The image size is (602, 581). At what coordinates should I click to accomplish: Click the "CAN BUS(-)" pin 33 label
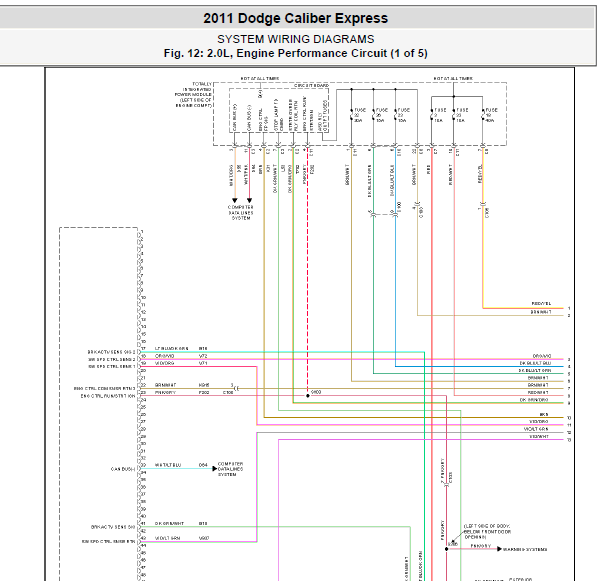pyautogui.click(x=123, y=469)
